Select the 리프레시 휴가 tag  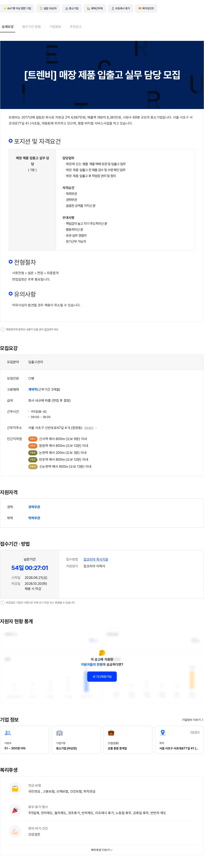121,9
